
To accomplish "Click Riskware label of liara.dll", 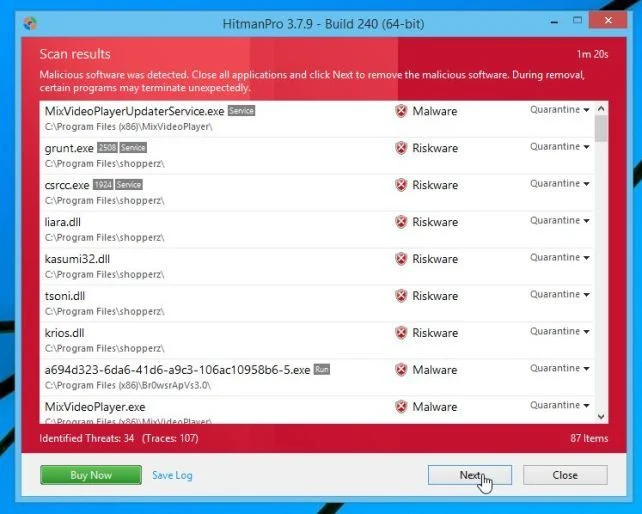I will pos(435,222).
